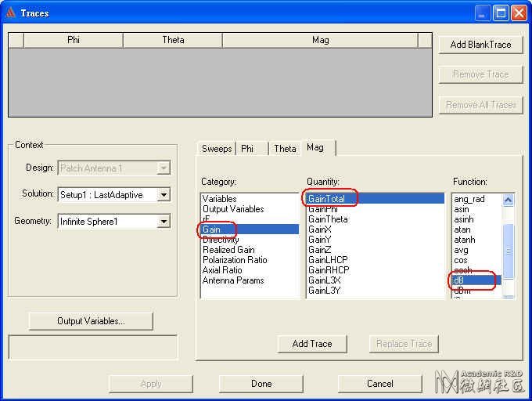Switch to the Theta tab
532x401 pixels.
click(x=285, y=149)
